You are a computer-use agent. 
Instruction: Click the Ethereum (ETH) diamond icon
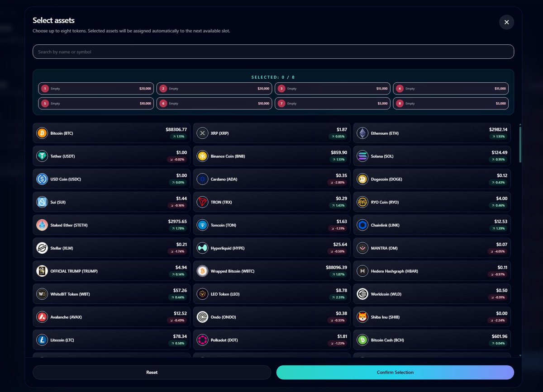(362, 133)
